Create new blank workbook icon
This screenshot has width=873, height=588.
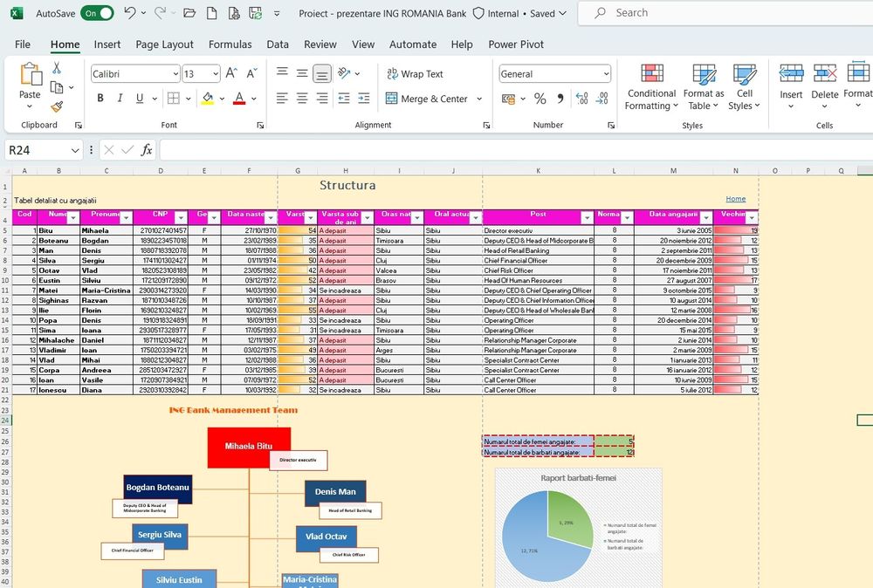pyautogui.click(x=211, y=13)
